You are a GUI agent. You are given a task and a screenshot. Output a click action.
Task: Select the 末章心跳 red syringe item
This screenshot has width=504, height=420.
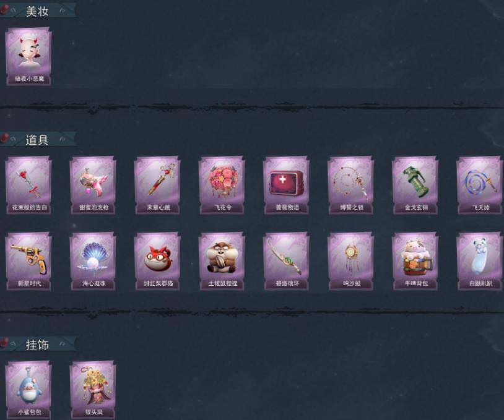(157, 186)
